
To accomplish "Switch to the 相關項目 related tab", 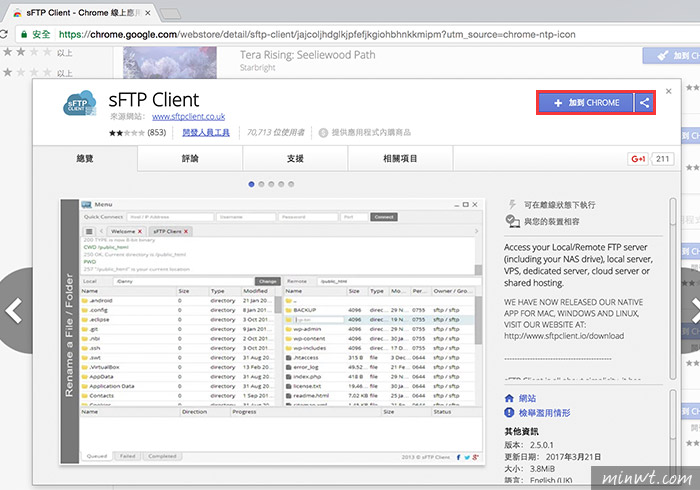I will [x=400, y=158].
